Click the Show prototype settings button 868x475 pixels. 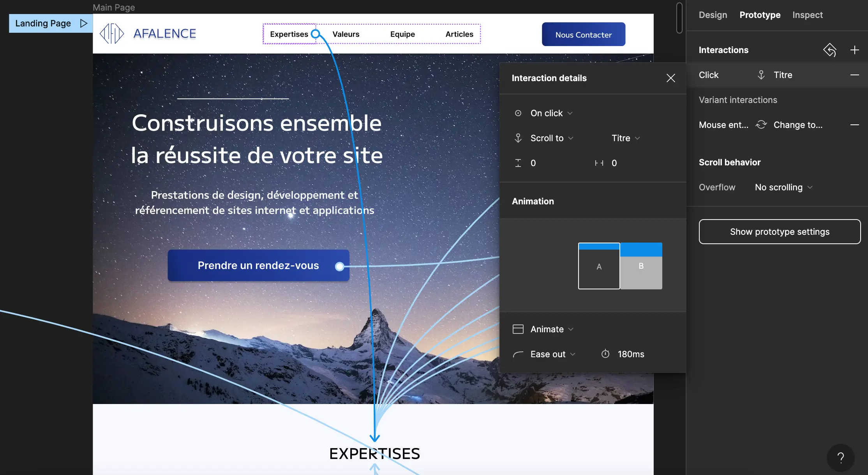click(x=780, y=231)
